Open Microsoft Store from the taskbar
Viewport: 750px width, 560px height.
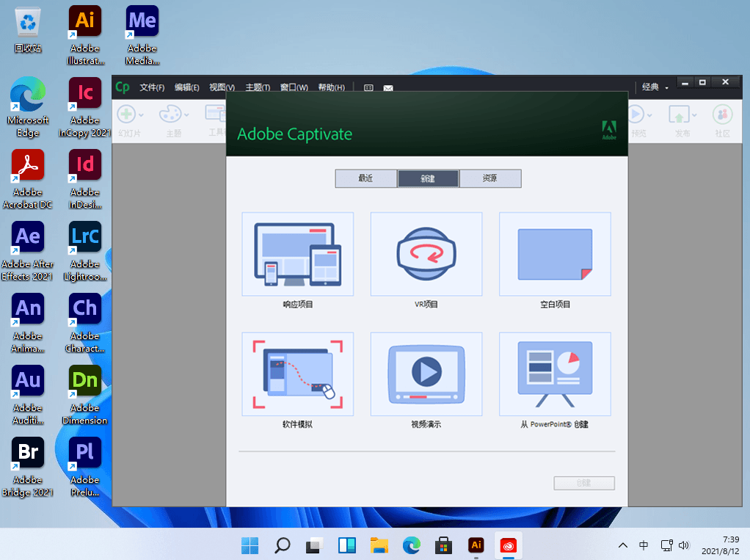coord(443,545)
